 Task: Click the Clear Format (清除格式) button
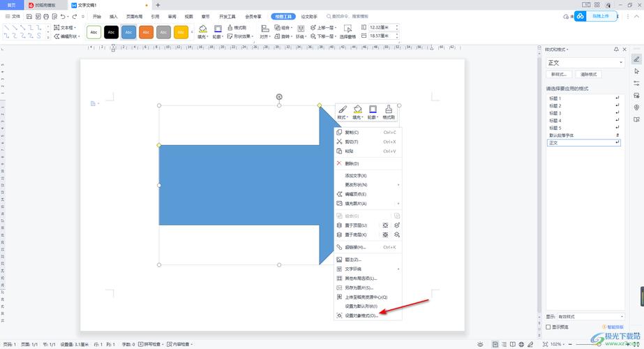[x=589, y=75]
